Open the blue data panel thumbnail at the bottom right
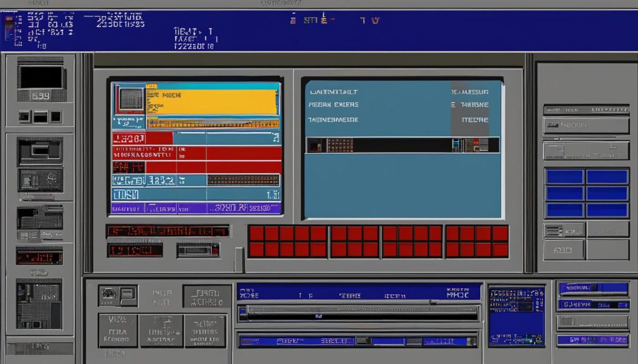Viewport: 638px width, 364px height. [517, 315]
